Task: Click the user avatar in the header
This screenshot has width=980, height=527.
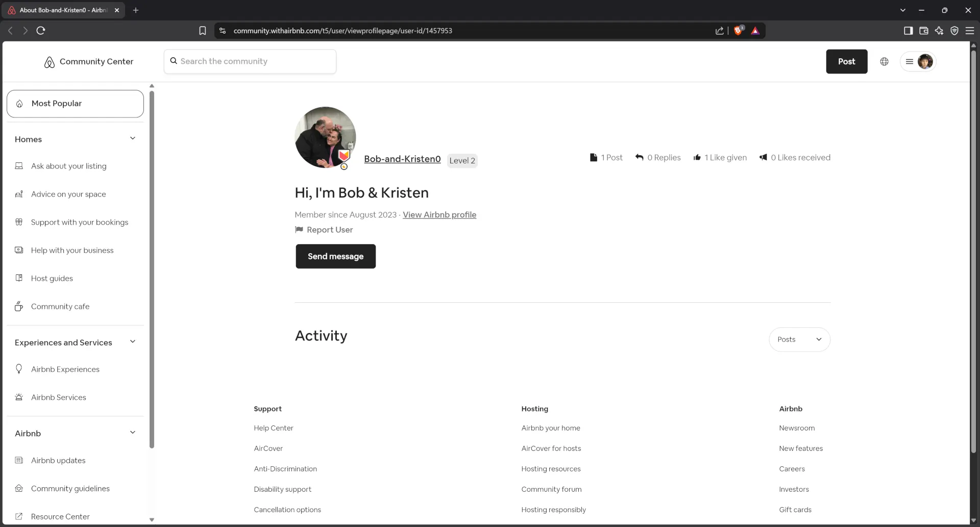Action: tap(925, 61)
